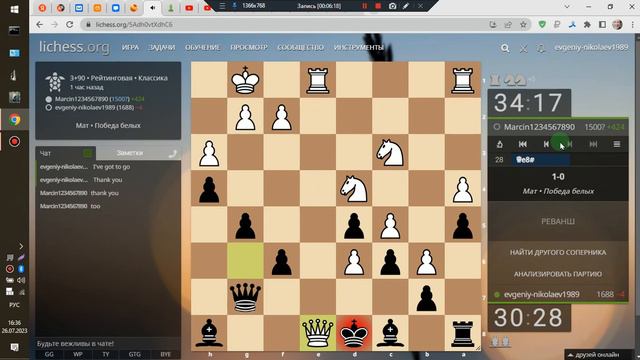Open the ОБУЧЕНИЕ menu
The height and width of the screenshot is (360, 640).
pos(202,47)
